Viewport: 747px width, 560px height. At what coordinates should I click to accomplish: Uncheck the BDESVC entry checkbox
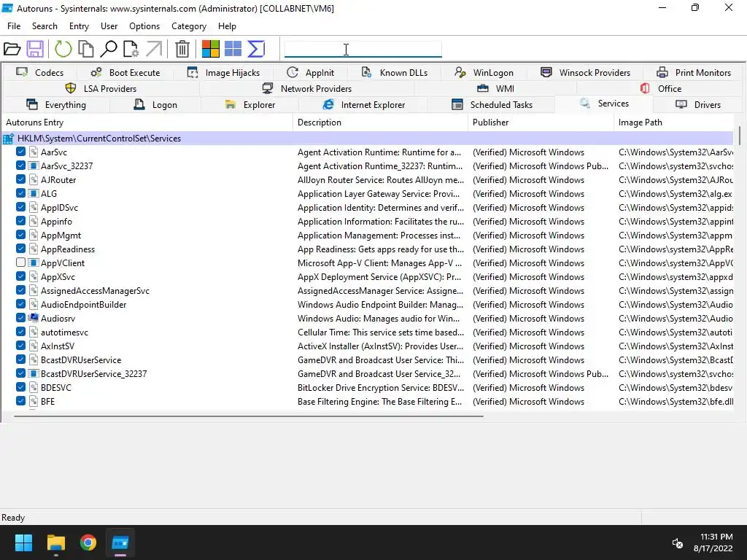(20, 387)
